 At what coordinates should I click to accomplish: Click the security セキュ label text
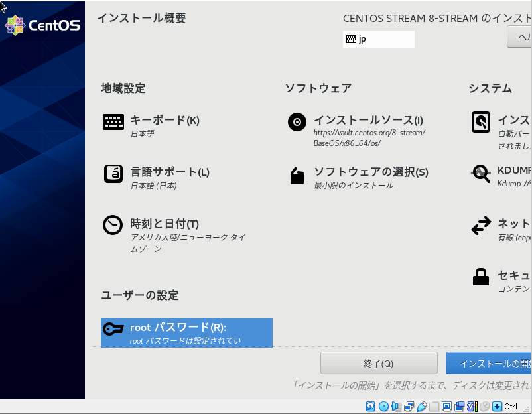point(514,275)
